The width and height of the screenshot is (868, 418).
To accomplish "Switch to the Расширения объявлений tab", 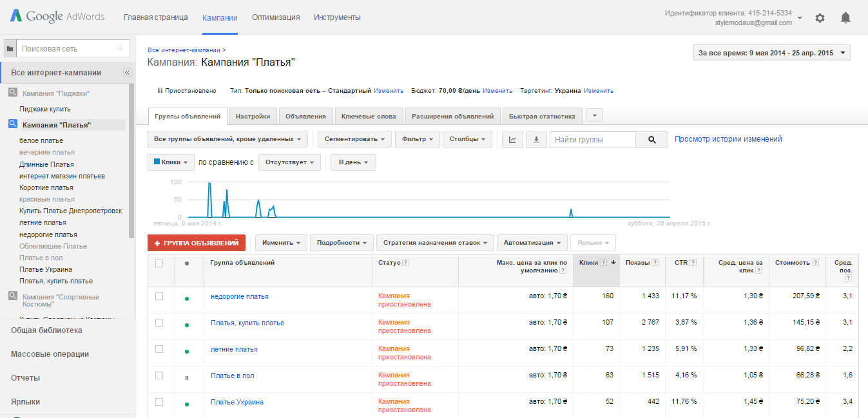I will pyautogui.click(x=452, y=117).
